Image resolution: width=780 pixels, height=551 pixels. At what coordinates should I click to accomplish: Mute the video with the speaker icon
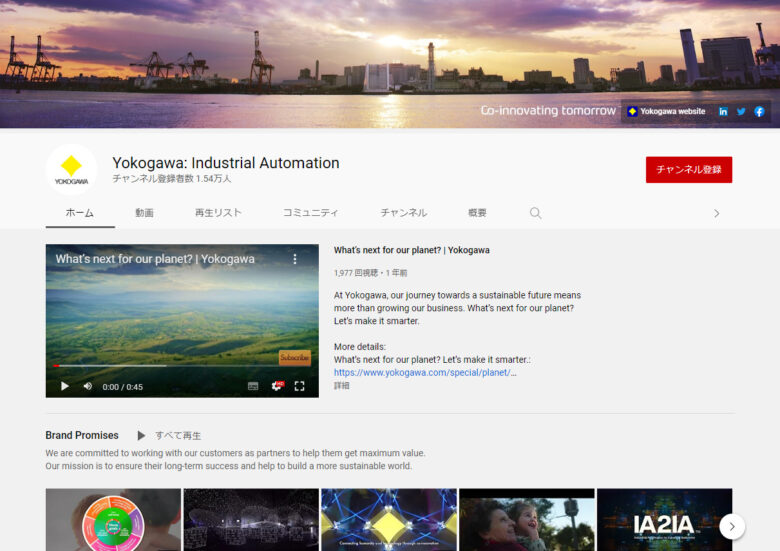(x=88, y=386)
